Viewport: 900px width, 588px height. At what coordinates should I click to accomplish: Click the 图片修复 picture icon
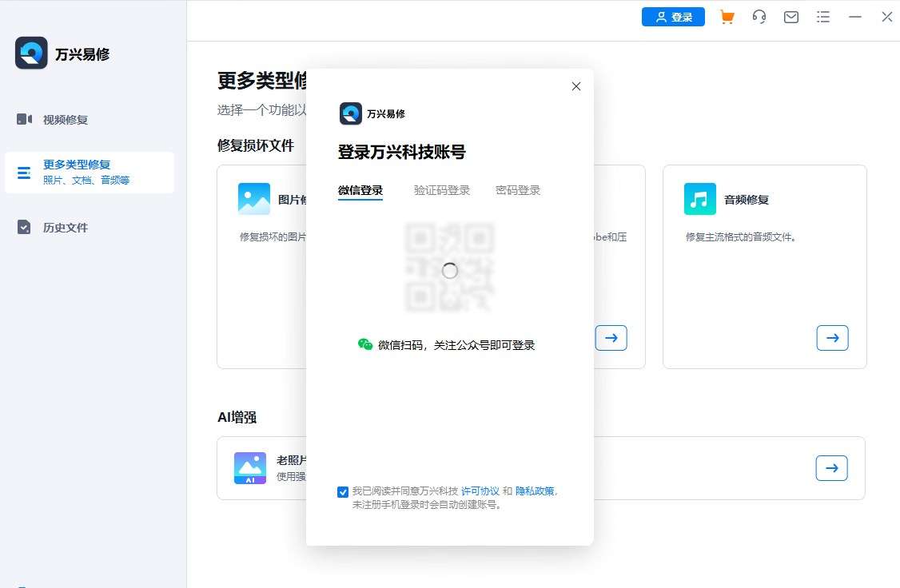(253, 198)
